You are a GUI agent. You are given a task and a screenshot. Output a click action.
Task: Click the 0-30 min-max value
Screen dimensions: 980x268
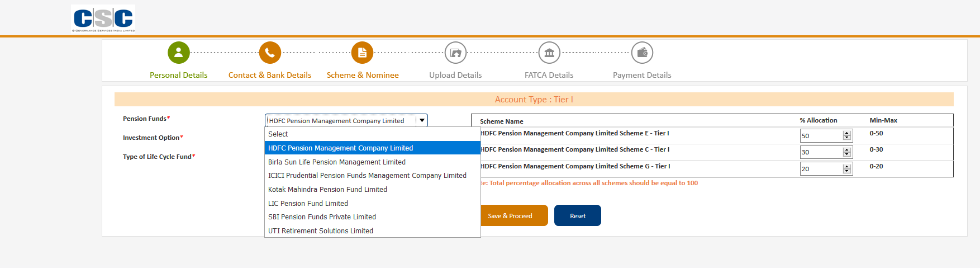(x=876, y=149)
